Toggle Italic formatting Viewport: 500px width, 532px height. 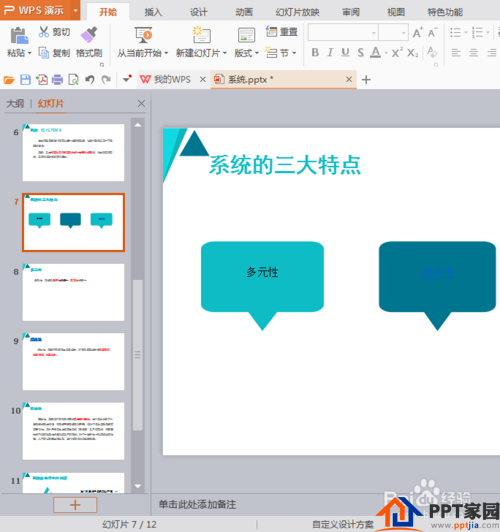(x=330, y=53)
